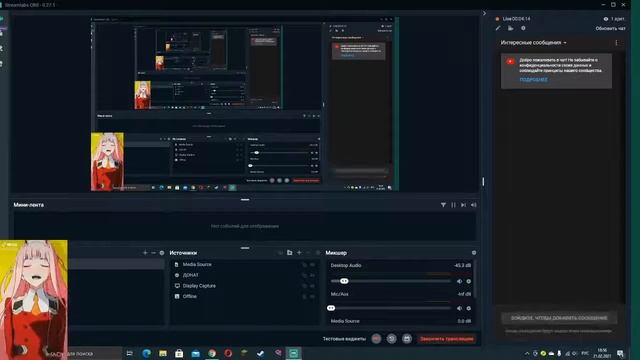Open ПОДРОБНЕЕ link in chat notice
Viewport: 640px width, 360px height.
(533, 80)
